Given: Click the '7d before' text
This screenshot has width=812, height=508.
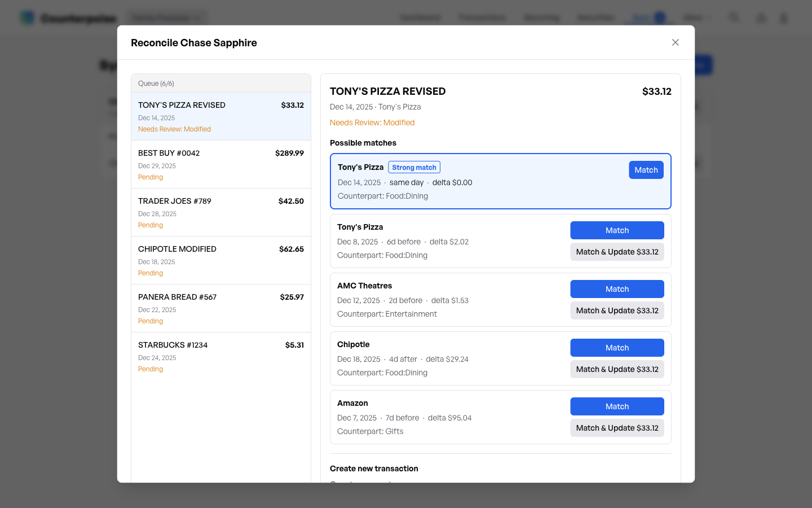Looking at the screenshot, I should [x=402, y=418].
